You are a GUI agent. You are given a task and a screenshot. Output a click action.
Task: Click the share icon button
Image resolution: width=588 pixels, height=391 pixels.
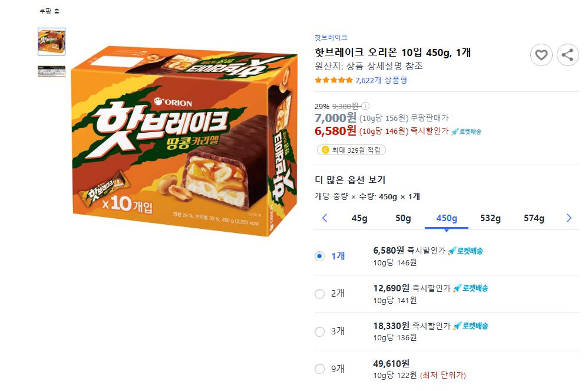[x=567, y=55]
